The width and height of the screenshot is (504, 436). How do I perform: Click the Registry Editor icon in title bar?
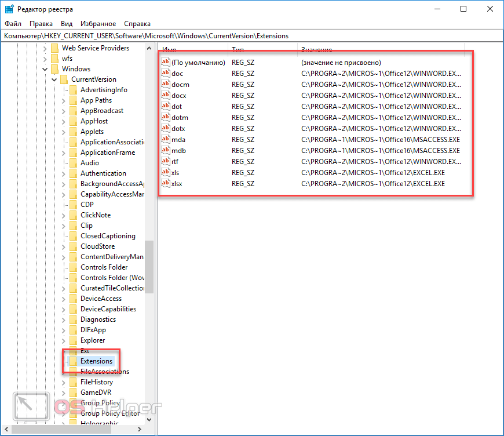9,9
